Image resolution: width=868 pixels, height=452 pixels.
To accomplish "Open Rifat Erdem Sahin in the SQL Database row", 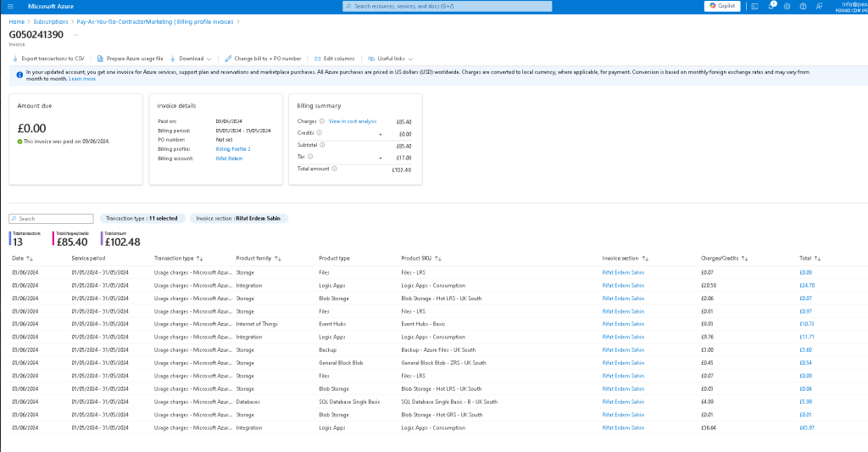I will (x=623, y=402).
